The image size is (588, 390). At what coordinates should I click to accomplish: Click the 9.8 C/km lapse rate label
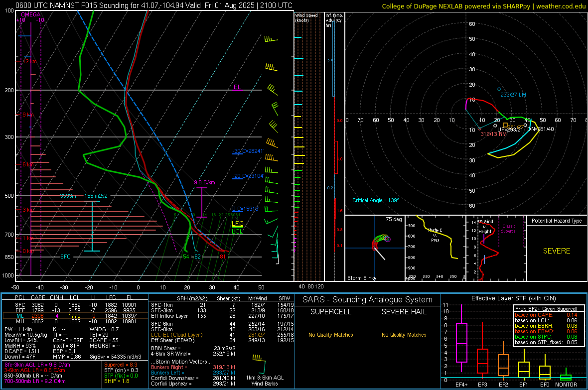(204, 183)
